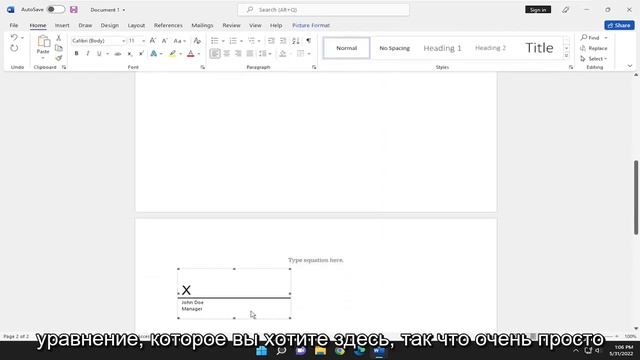Toggle the AutoSave switch
640x360 pixels.
(56, 9)
